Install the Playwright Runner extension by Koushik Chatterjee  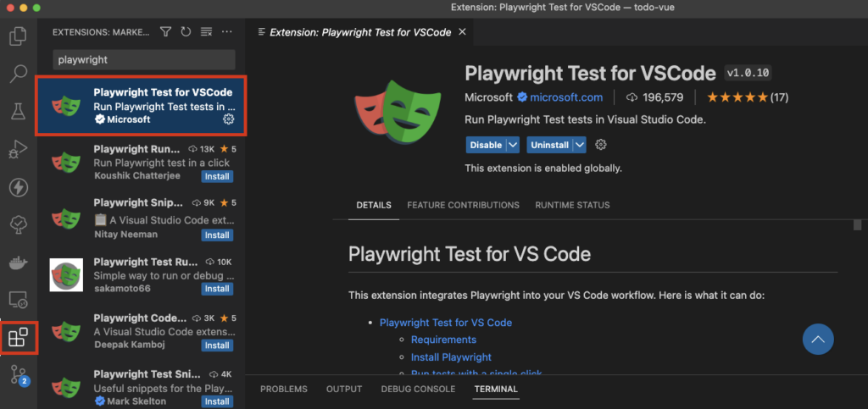click(217, 176)
